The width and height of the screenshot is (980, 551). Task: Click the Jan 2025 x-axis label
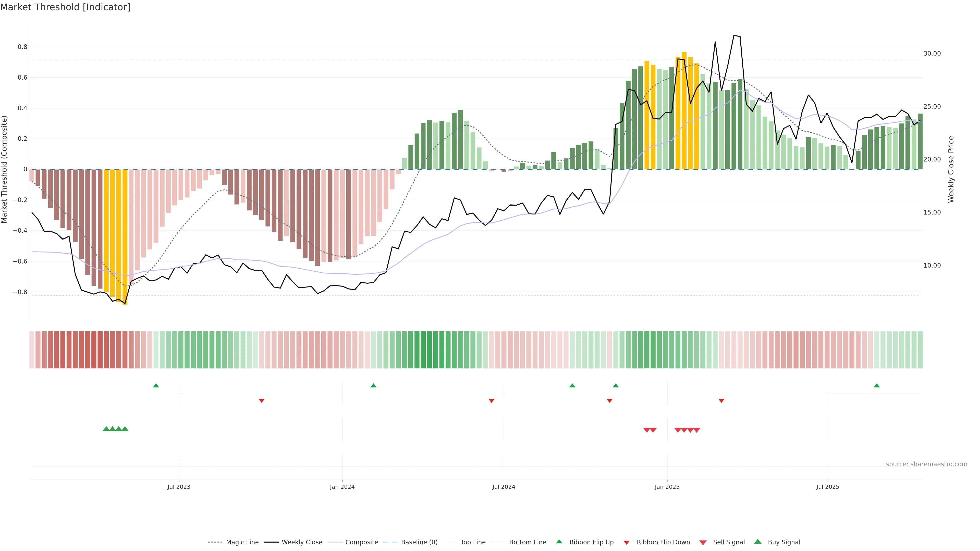click(x=667, y=487)
